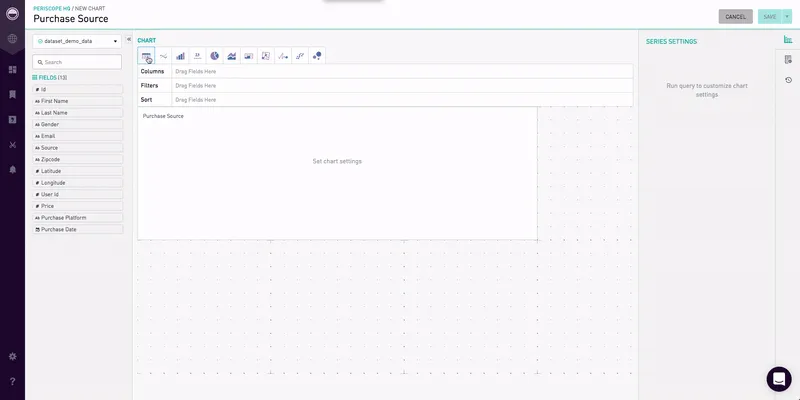Select the table chart type icon
The height and width of the screenshot is (400, 800).
tap(146, 56)
